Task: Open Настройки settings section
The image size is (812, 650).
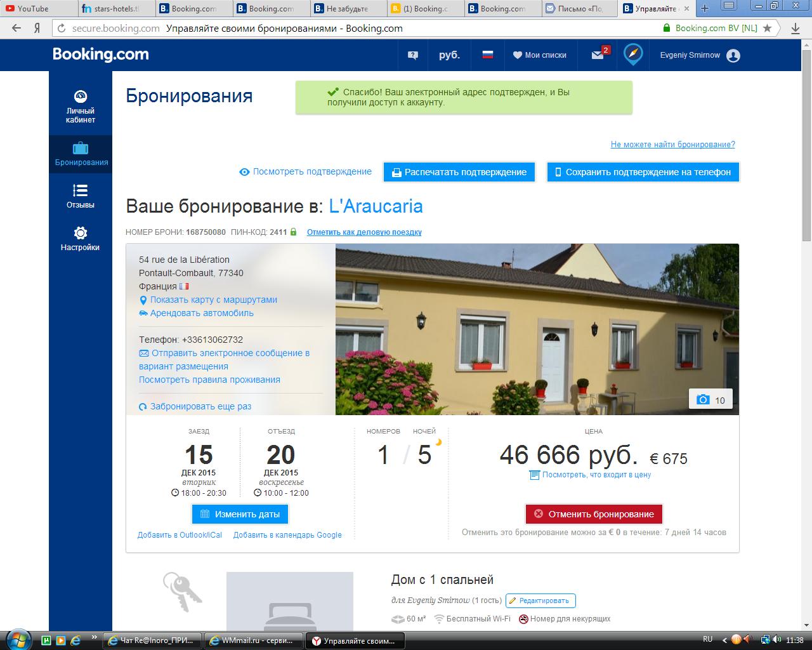Action: point(81,239)
